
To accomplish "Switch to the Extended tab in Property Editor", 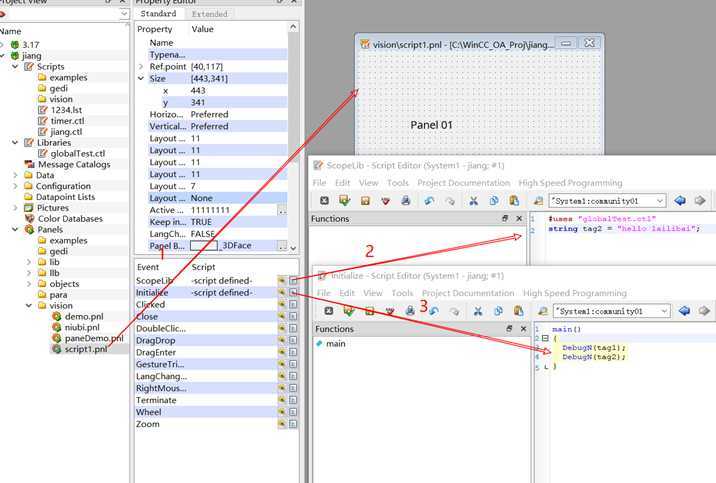I will coord(210,14).
